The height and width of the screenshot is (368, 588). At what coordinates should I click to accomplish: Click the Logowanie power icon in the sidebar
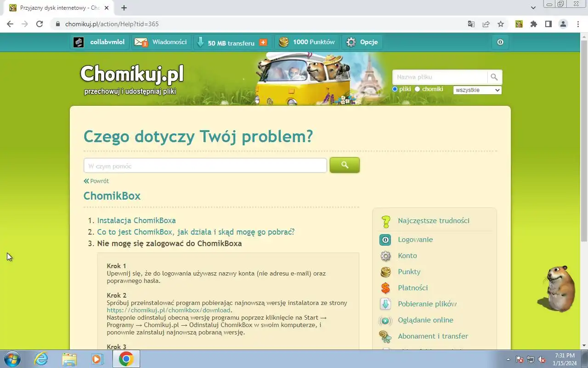[385, 240]
